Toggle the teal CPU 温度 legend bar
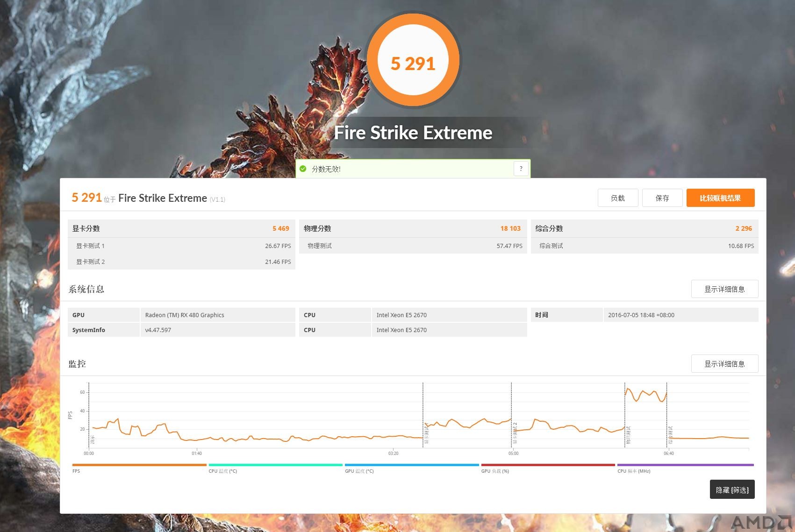Viewport: 795px width, 532px height. pyautogui.click(x=276, y=465)
